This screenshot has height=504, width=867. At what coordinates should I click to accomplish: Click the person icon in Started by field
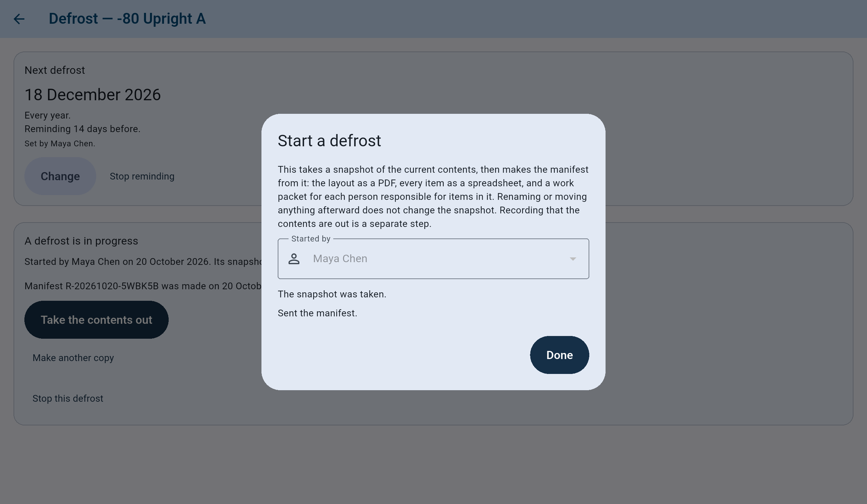(x=294, y=259)
